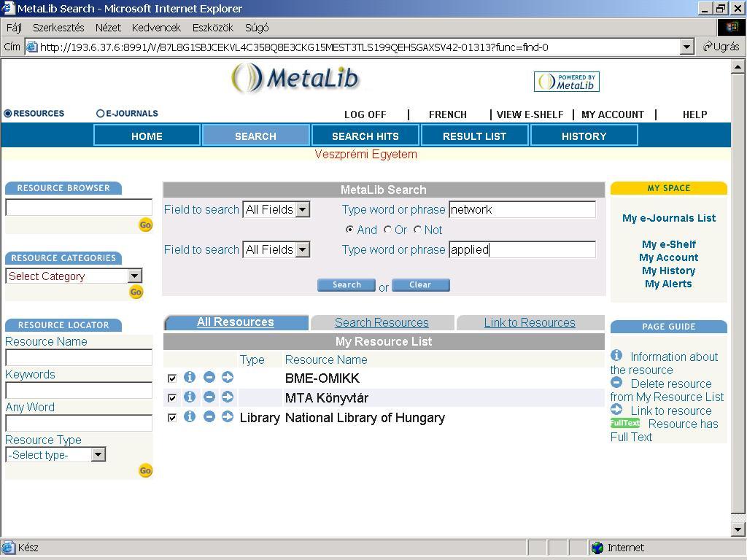Viewport: 747px width, 560px height.
Task: Click the Resource Browser Go icon
Action: click(145, 225)
